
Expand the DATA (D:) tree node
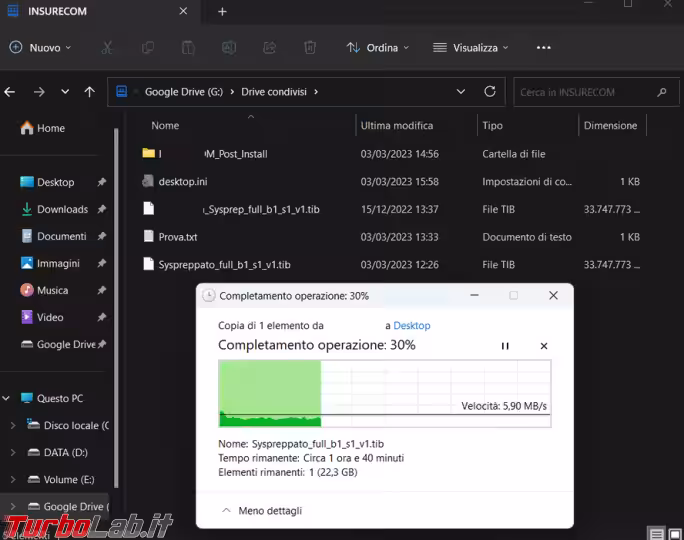coord(13,452)
